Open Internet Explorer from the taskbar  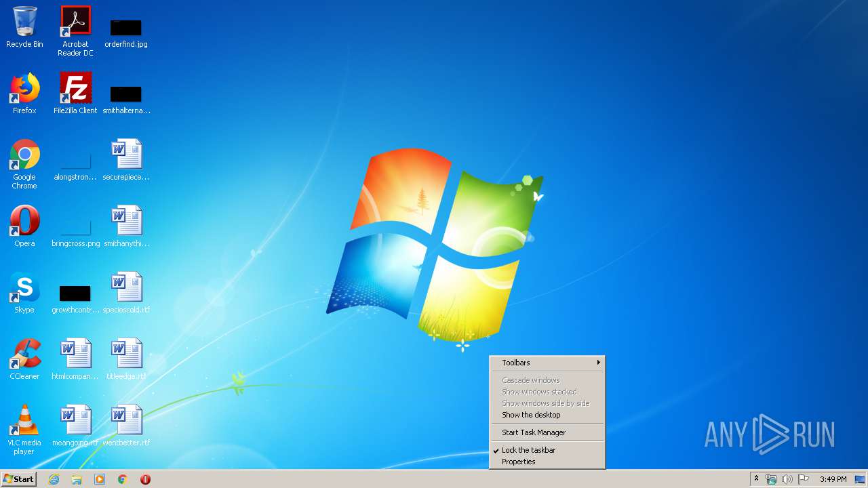[54, 479]
